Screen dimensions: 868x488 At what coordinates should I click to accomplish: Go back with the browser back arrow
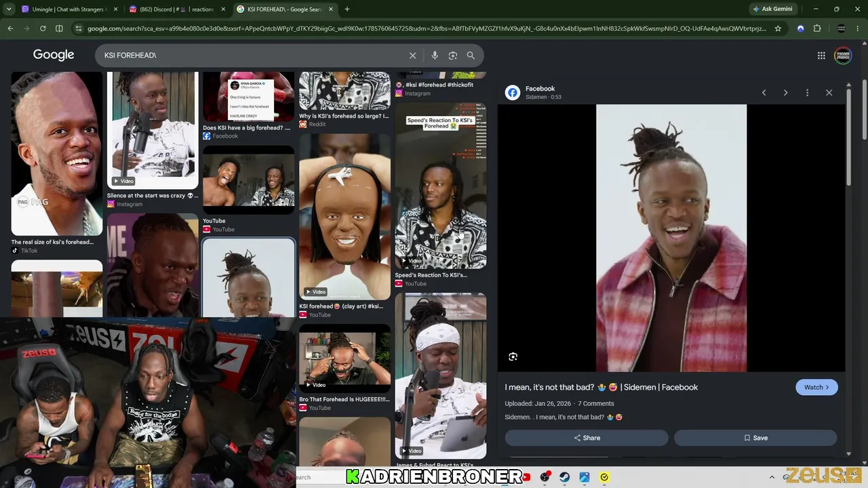pos(10,28)
